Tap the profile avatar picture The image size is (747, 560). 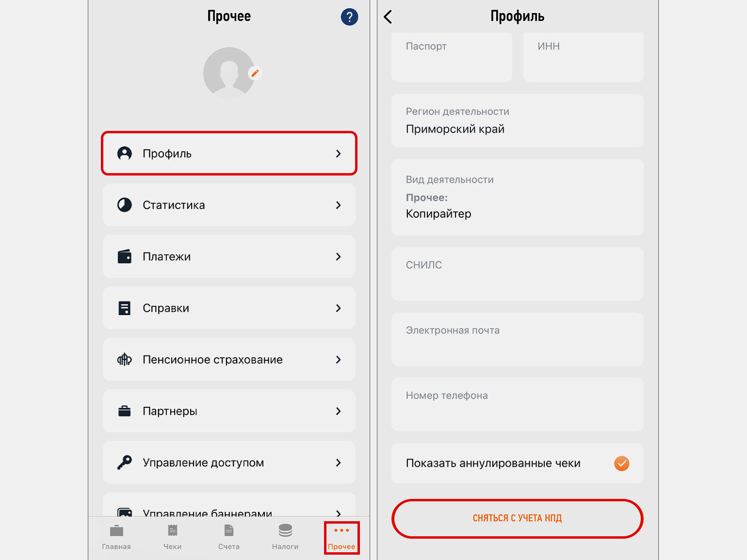pyautogui.click(x=228, y=73)
